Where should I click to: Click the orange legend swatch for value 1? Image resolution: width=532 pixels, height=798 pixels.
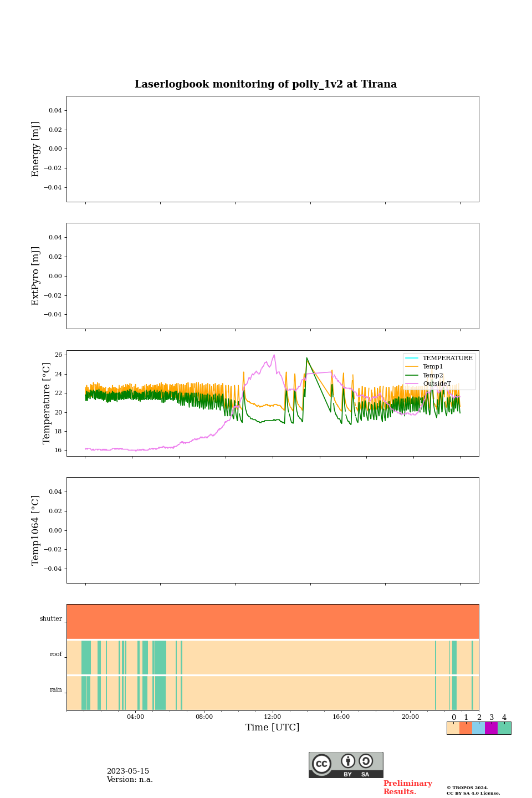pyautogui.click(x=465, y=728)
